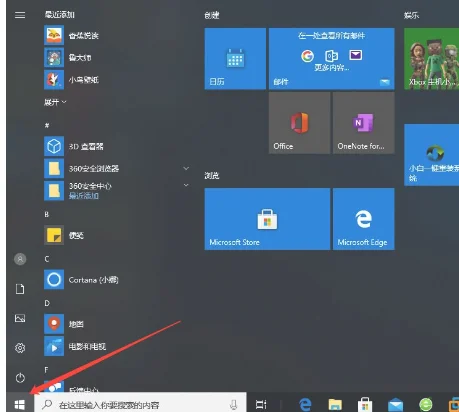The height and width of the screenshot is (412, 459).
Task: Open the Xbox 主机小帮手 tile
Action: point(432,59)
